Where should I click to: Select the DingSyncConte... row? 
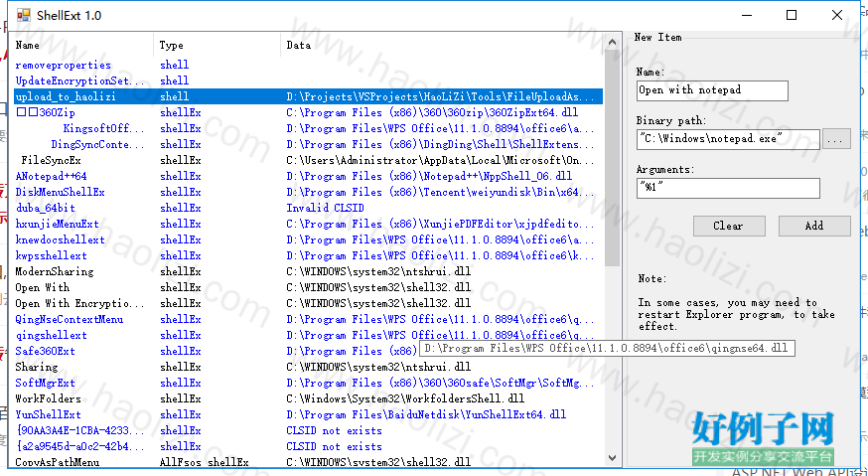[306, 145]
